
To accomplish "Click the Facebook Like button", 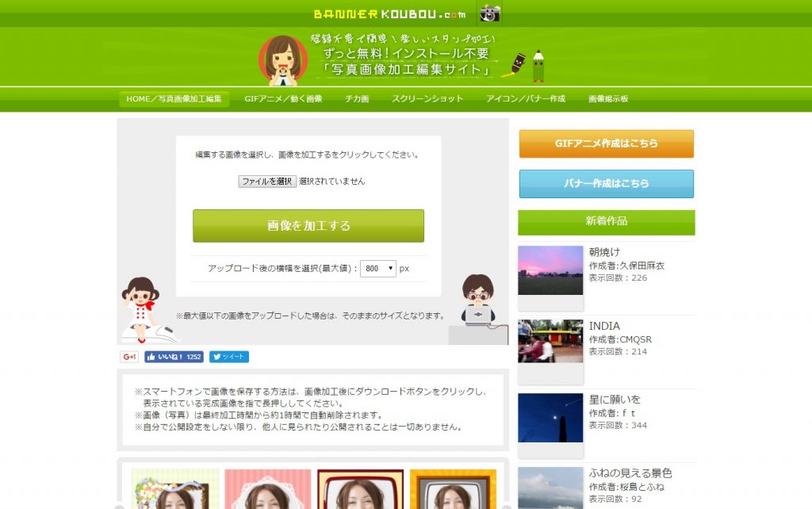I will (x=174, y=357).
